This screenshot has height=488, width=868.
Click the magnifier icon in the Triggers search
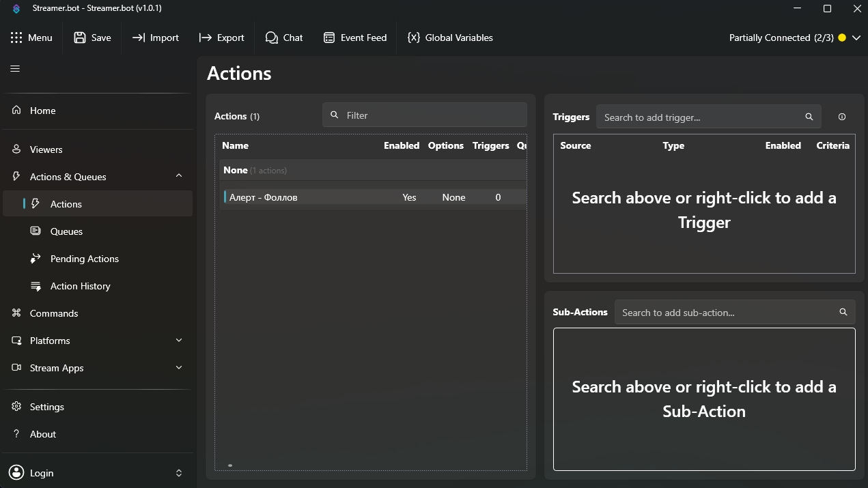point(809,117)
